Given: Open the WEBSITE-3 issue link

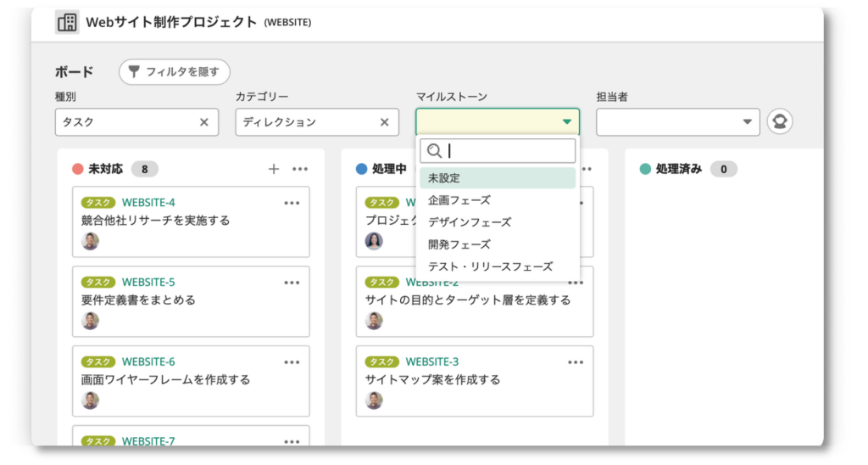Looking at the screenshot, I should (432, 362).
